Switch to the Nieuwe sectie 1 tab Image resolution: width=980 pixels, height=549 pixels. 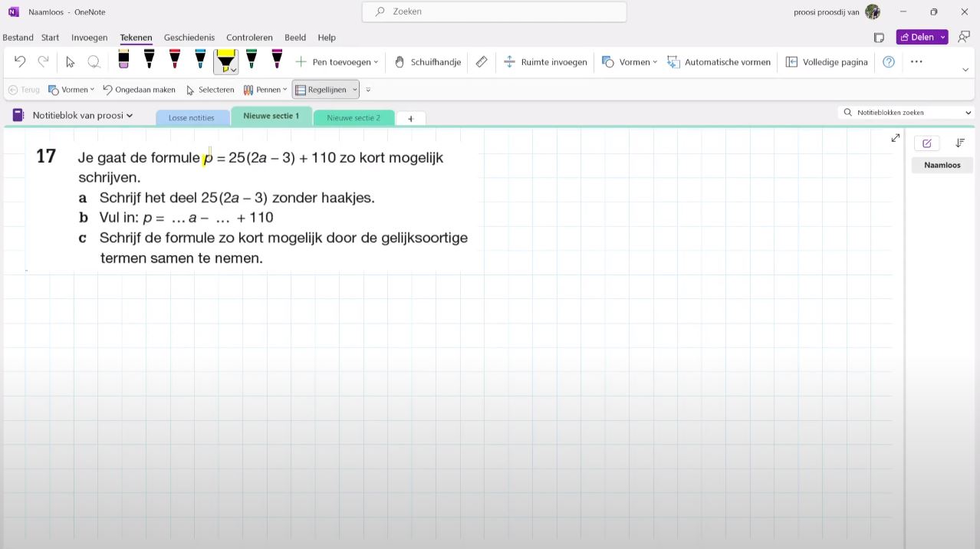pos(271,117)
